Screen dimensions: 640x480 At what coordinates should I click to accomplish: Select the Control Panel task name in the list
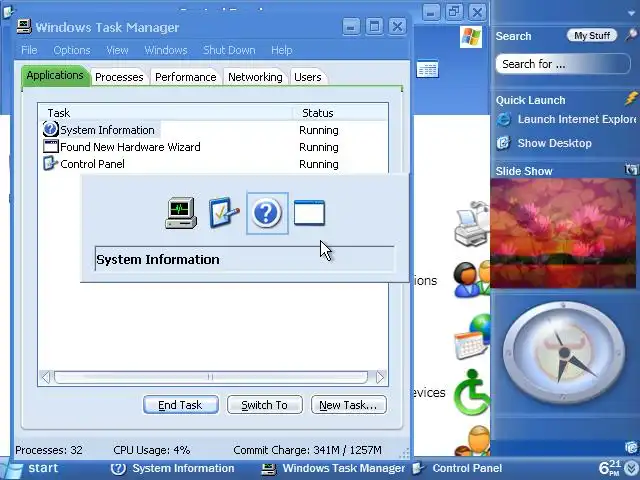(x=92, y=164)
